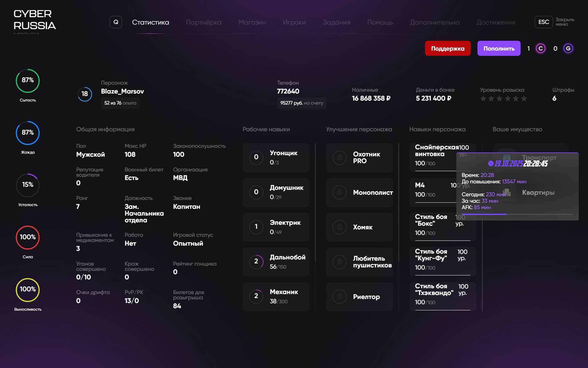Click the Охотник PRO lock icon
The width and height of the screenshot is (588, 368).
point(340,158)
